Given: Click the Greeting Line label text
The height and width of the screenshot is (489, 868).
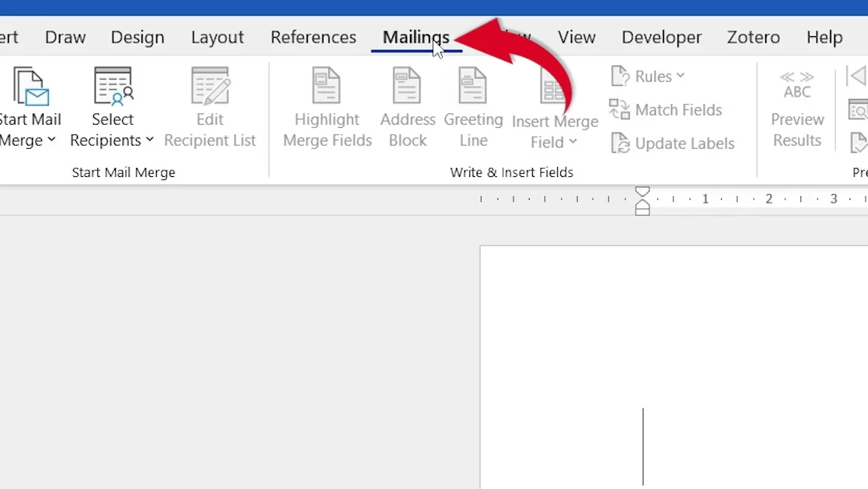Looking at the screenshot, I should (473, 129).
